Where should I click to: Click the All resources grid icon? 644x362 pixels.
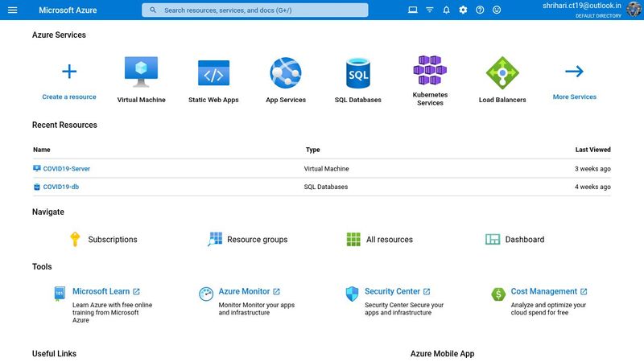click(x=353, y=239)
